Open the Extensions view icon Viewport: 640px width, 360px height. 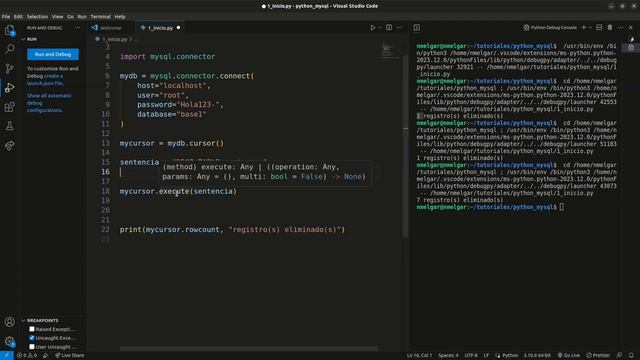pos(9,107)
